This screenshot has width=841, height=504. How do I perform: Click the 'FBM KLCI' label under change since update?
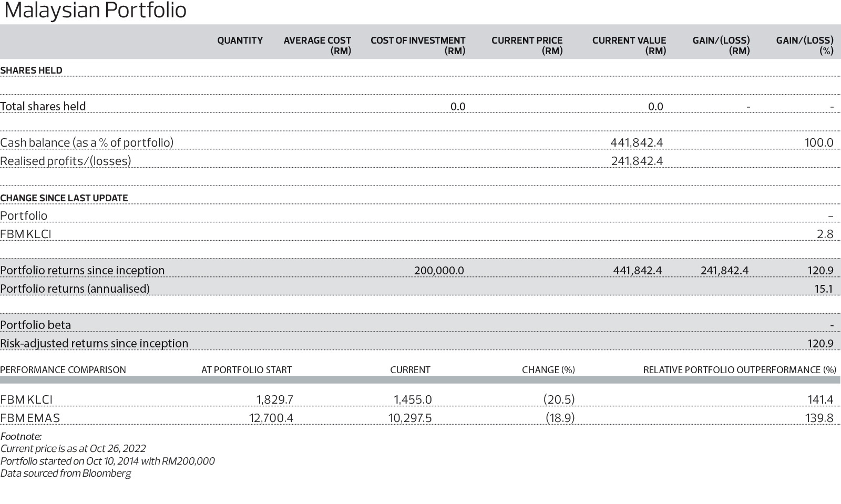26,234
